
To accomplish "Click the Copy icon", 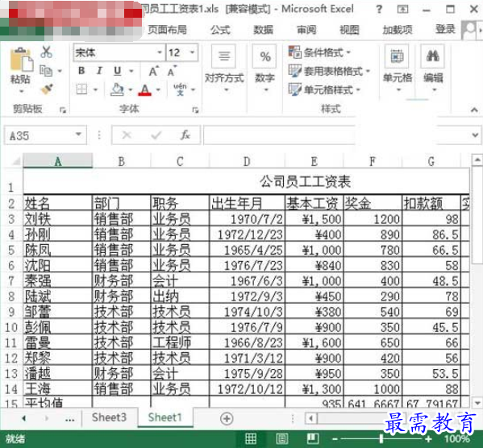I will [46, 71].
